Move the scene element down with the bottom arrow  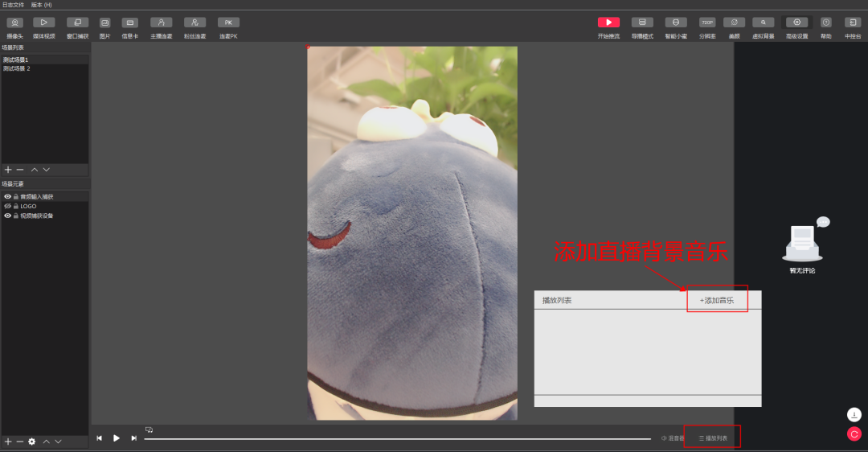pyautogui.click(x=58, y=442)
